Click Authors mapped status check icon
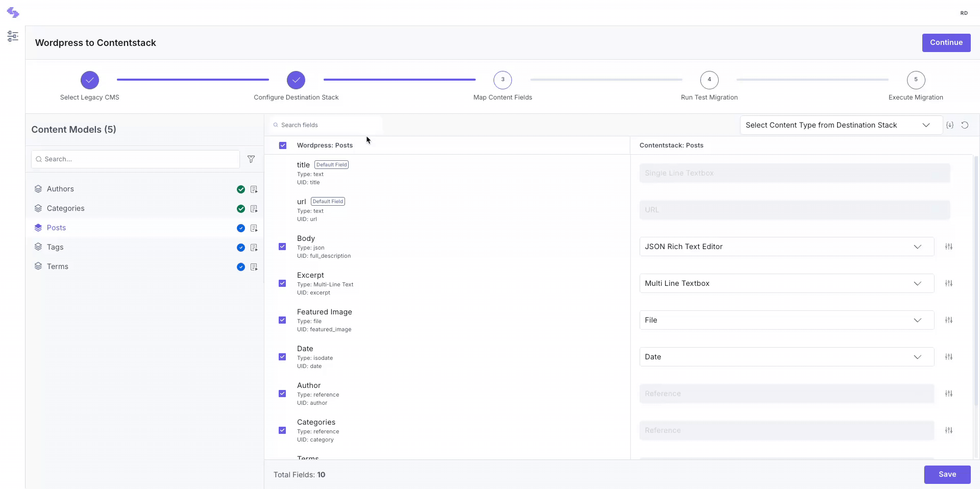 241,189
